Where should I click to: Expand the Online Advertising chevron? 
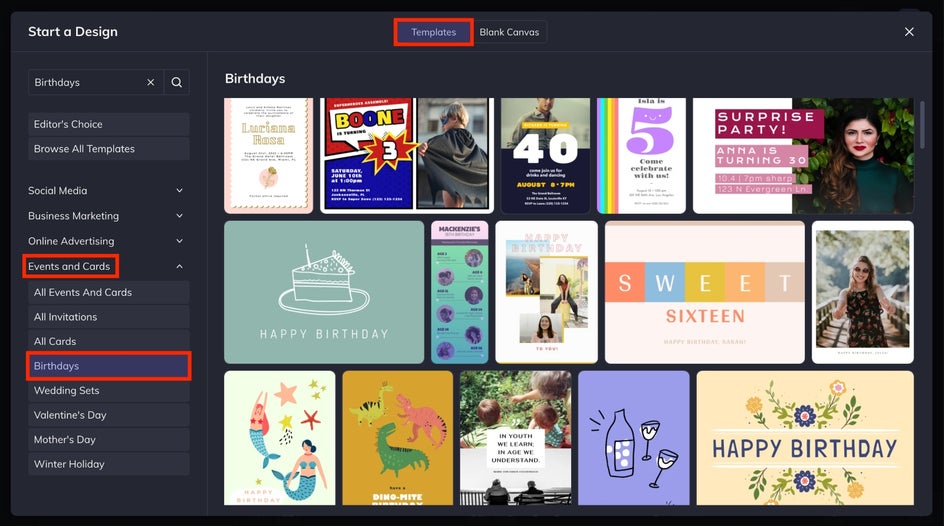(x=179, y=241)
